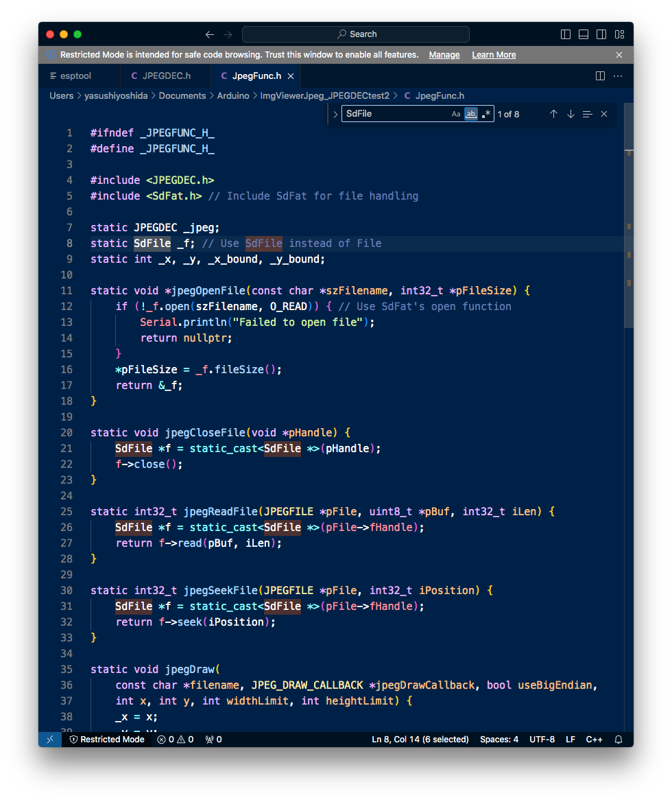The height and width of the screenshot is (802, 672).
Task: Close the find widget
Action: pyautogui.click(x=604, y=114)
